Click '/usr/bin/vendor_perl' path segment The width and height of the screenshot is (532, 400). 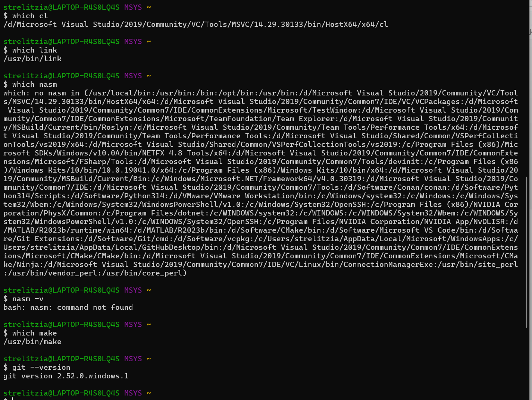pos(53,273)
